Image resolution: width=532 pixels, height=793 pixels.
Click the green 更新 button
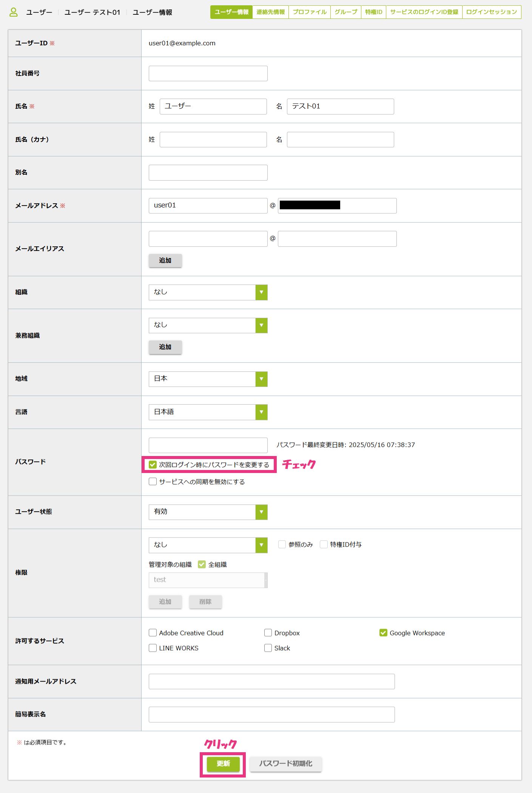point(223,764)
